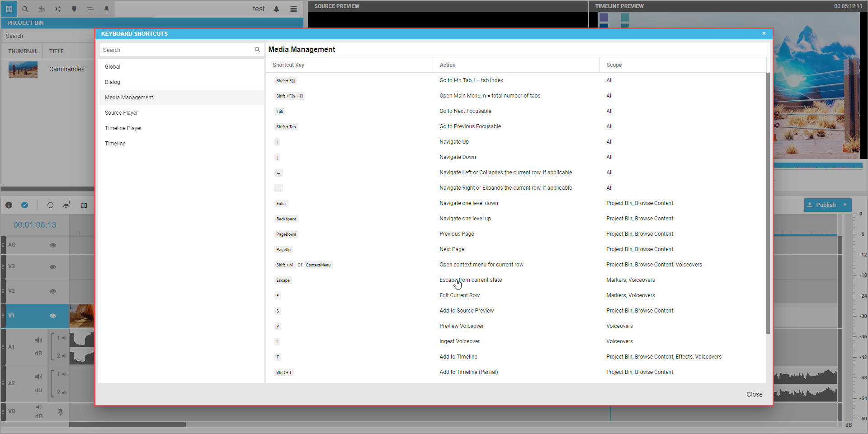Image resolution: width=868 pixels, height=434 pixels.
Task: Click the Publish button
Action: [x=822, y=205]
